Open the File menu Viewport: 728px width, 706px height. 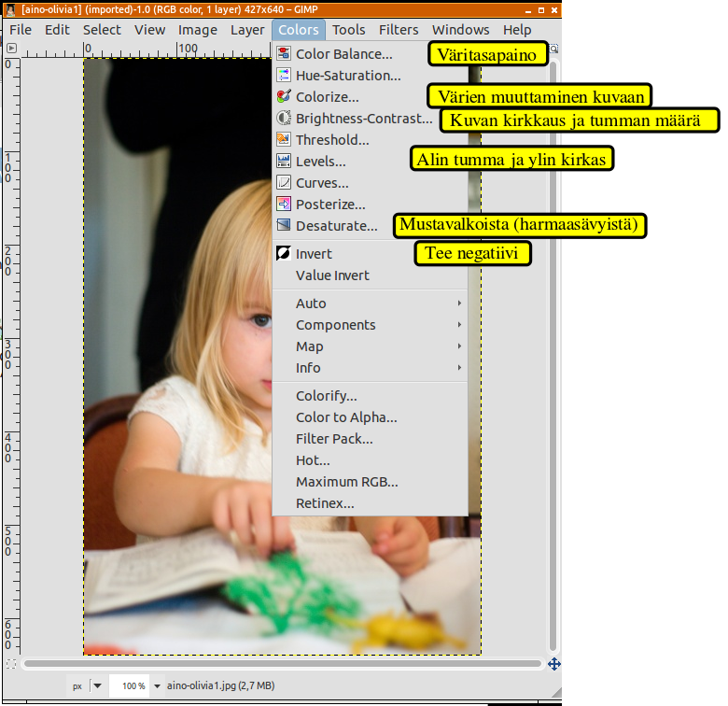tap(21, 30)
